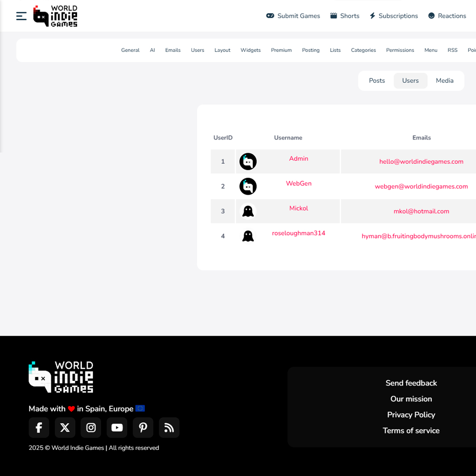Open the YouTube social icon
This screenshot has width=476, height=476.
117,427
